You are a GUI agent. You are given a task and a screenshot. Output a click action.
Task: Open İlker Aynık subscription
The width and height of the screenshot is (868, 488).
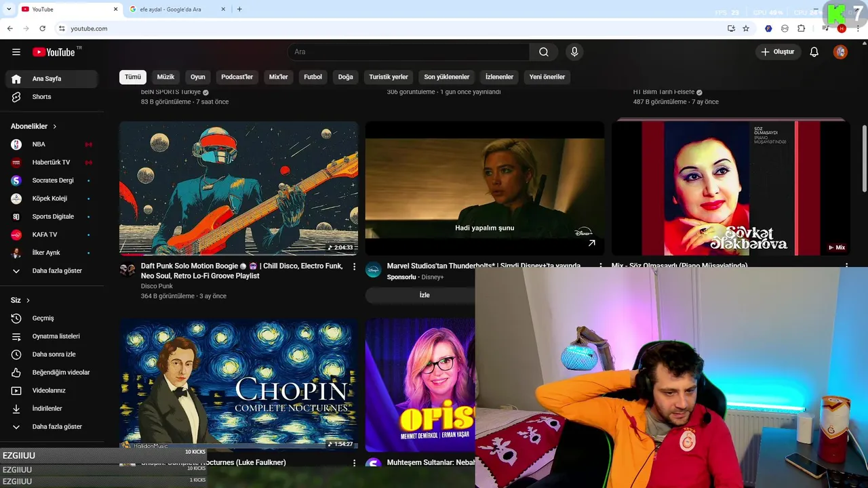point(52,253)
